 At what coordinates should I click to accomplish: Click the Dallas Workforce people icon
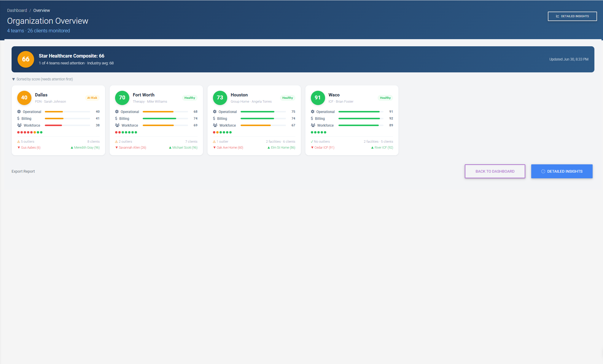pyautogui.click(x=19, y=125)
